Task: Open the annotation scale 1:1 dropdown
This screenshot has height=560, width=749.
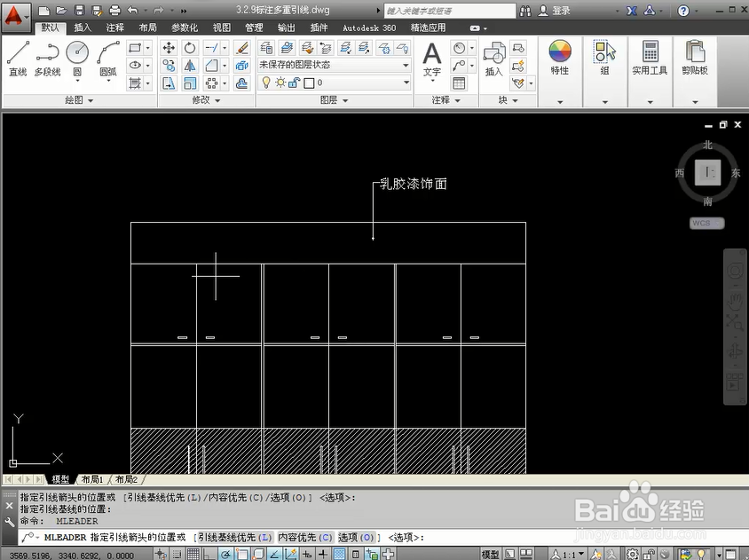Action: tap(569, 555)
